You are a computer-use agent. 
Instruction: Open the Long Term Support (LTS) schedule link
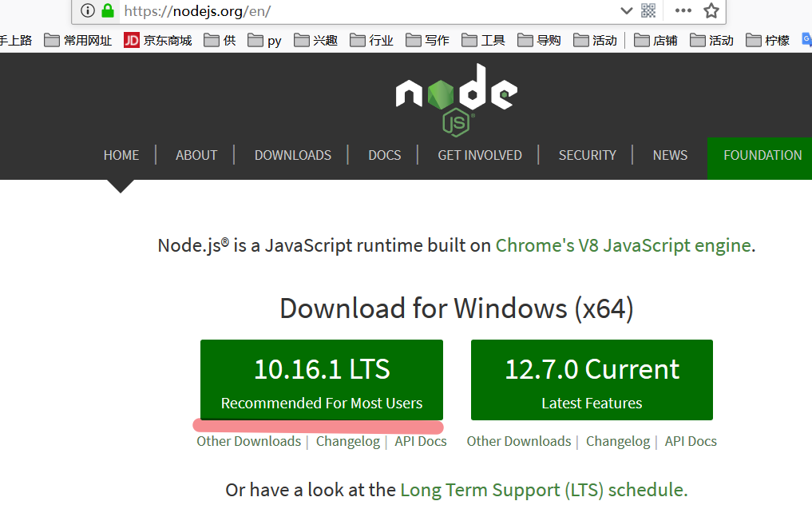click(543, 489)
